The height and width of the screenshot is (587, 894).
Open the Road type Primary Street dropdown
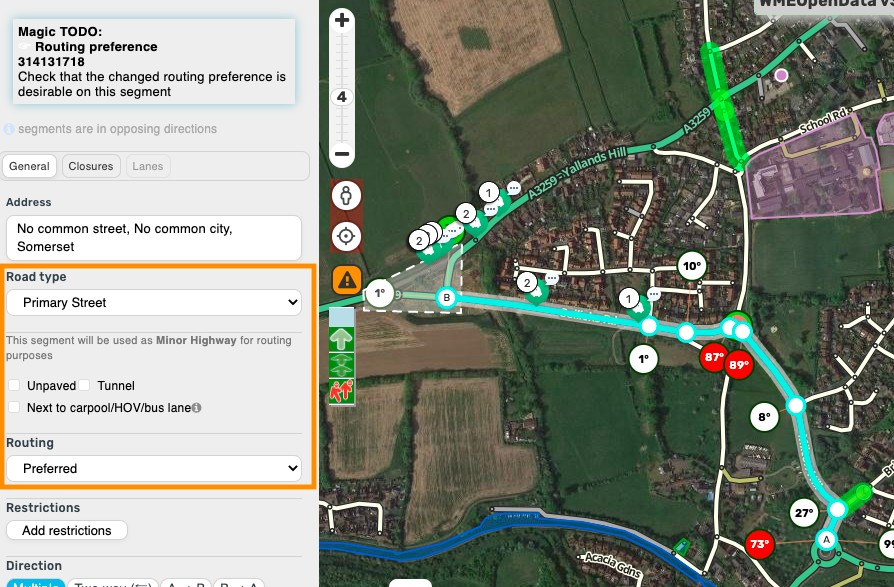154,303
